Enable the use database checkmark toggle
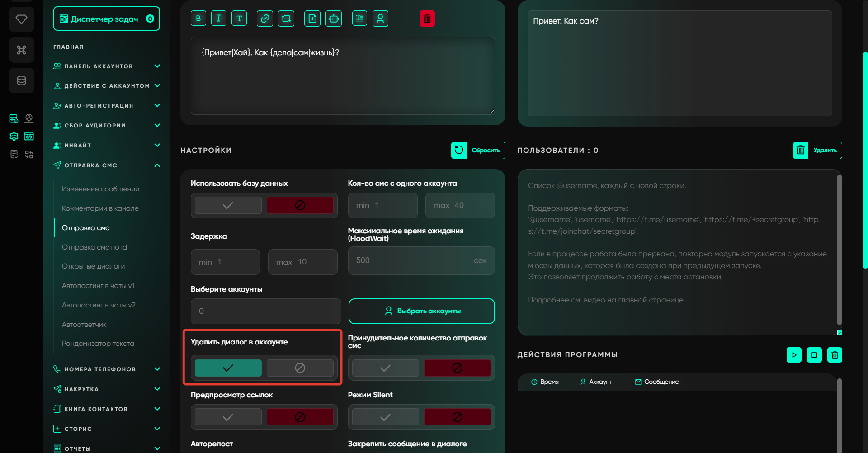Viewport: 868px width, 453px height. [x=228, y=205]
